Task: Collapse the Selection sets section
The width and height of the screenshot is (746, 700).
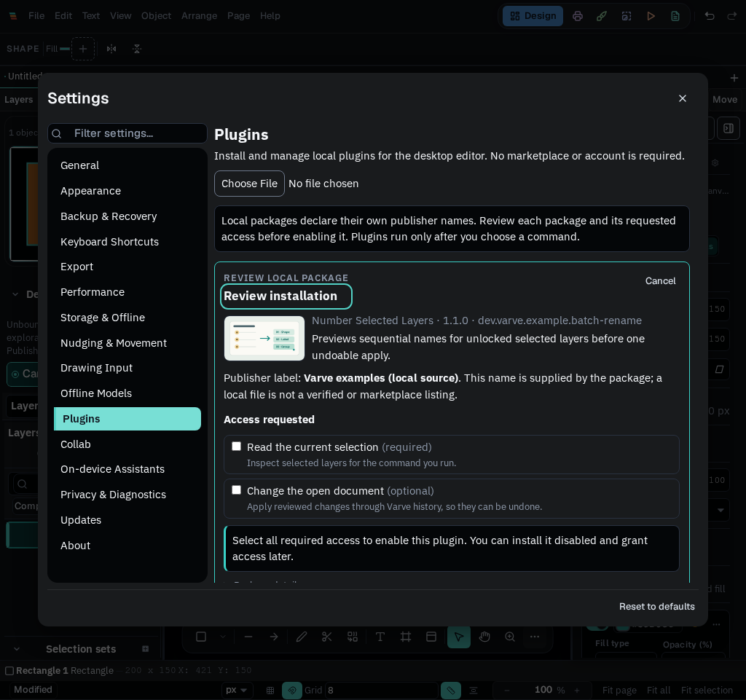Action: point(17,648)
